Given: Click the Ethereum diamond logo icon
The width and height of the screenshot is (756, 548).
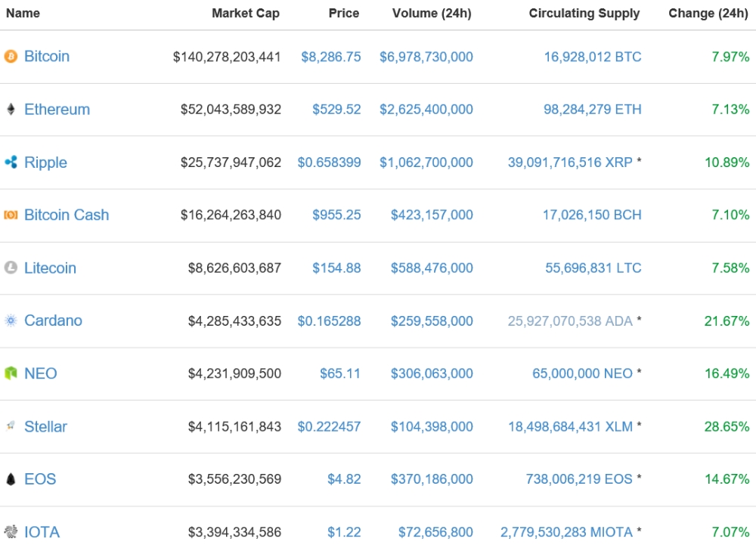Looking at the screenshot, I should (x=11, y=110).
